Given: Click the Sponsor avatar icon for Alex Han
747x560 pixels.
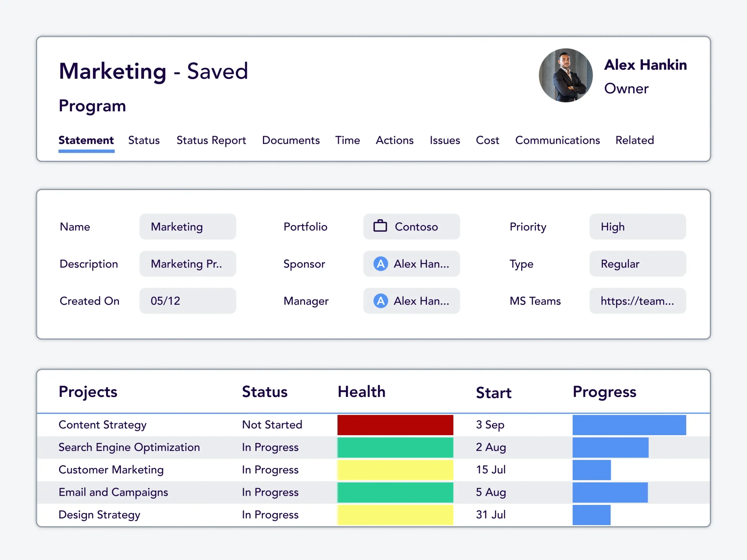Looking at the screenshot, I should tap(381, 264).
